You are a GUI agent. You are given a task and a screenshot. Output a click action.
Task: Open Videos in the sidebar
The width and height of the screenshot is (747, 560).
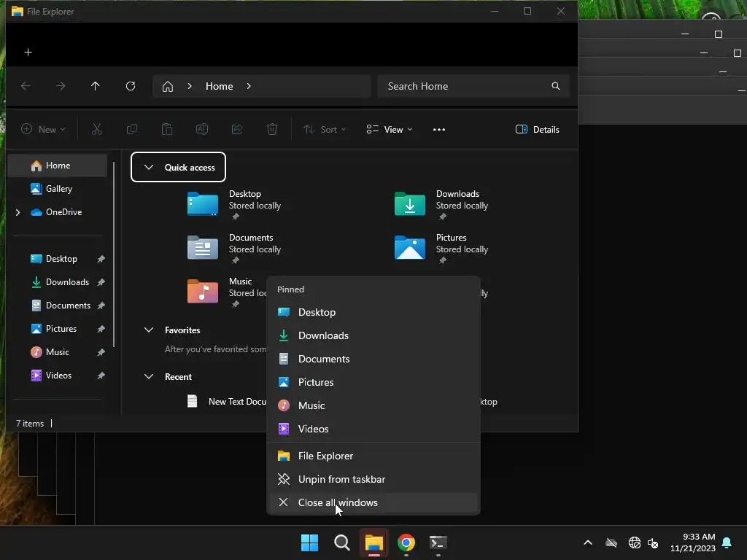pos(58,376)
